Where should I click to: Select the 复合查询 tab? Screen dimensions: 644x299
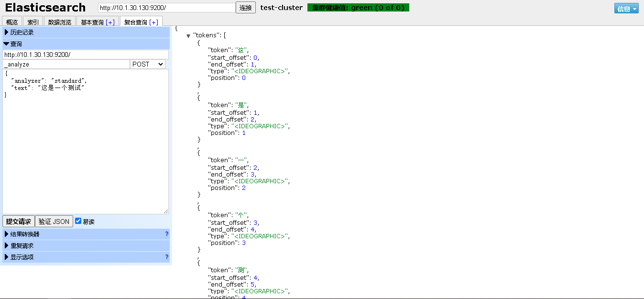(x=141, y=22)
